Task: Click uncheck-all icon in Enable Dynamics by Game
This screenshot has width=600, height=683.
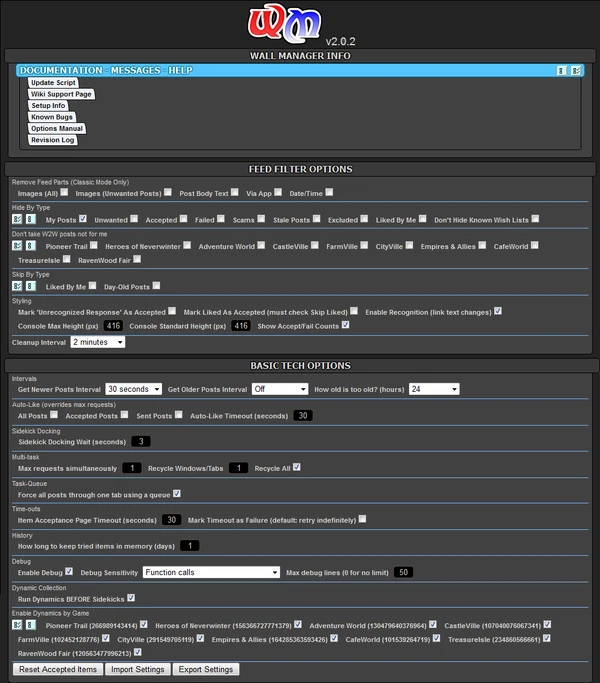Action: 30,625
